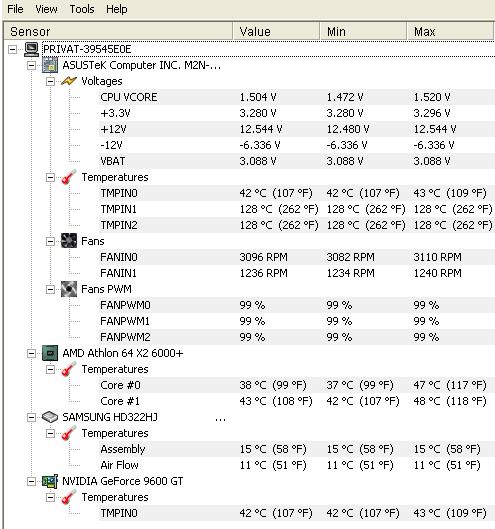The height and width of the screenshot is (529, 495).
Task: Click the Value column header
Action: (276, 31)
